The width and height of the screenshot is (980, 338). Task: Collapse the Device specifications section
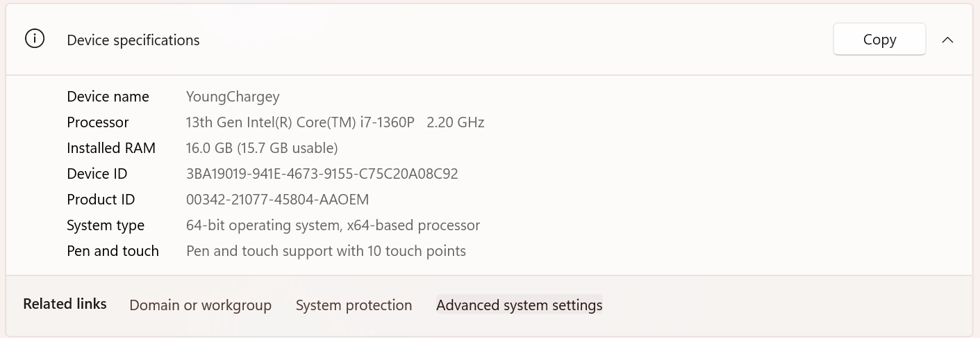point(947,40)
